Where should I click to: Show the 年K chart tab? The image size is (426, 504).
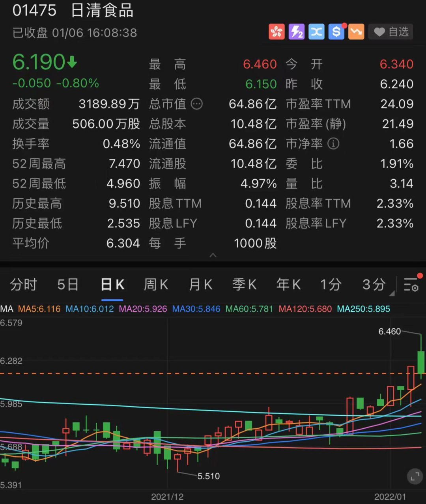289,284
